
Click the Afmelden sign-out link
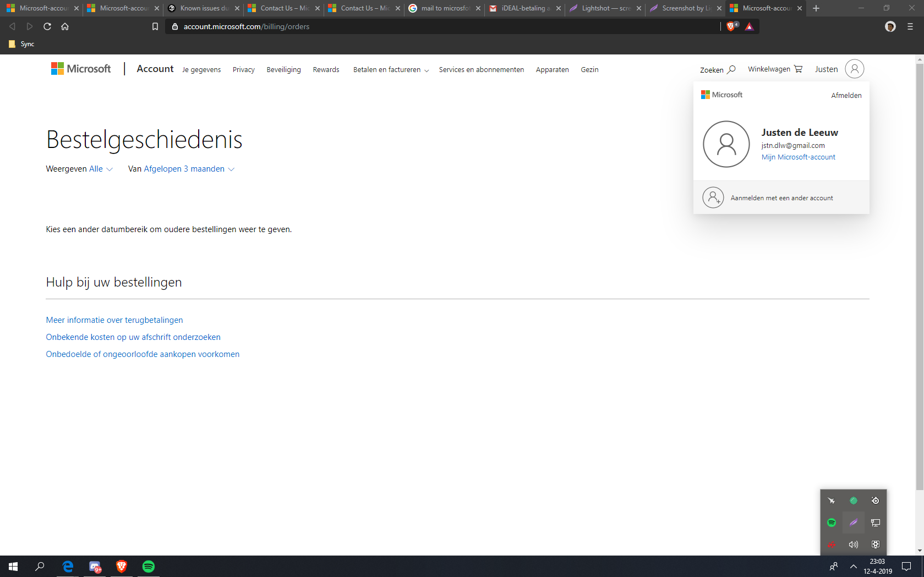(x=846, y=96)
